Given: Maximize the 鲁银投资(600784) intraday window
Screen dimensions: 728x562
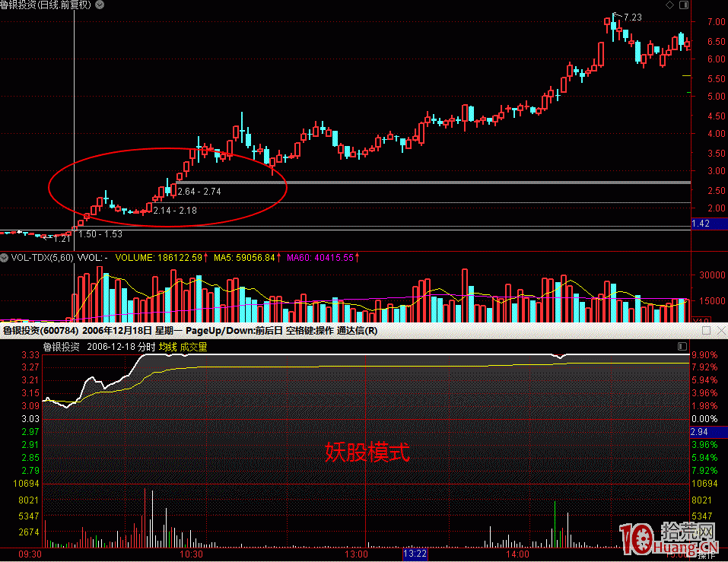Looking at the screenshot, I should (x=706, y=330).
